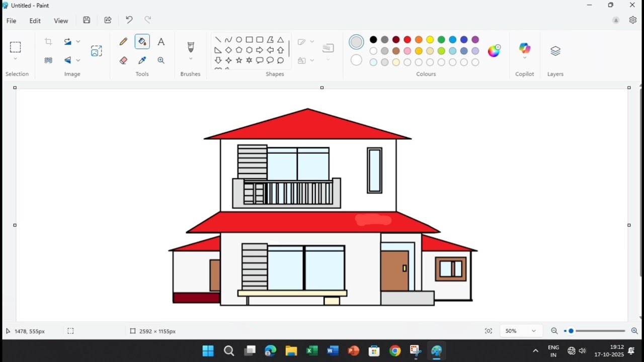Choose the Oval shape
Screen dimensions: 644x362
[x=239, y=40]
